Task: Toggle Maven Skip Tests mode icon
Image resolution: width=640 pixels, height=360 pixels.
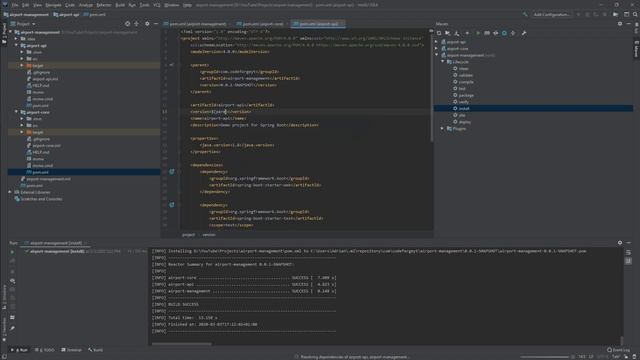Action: point(504,33)
